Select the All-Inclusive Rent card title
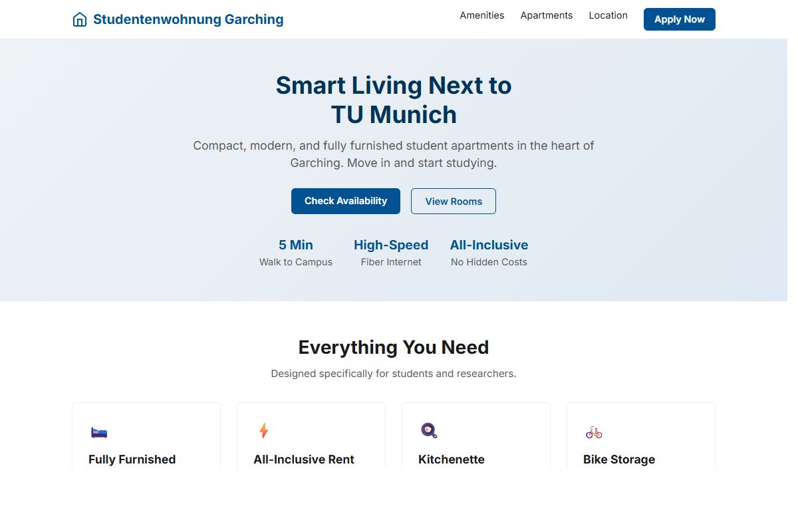This screenshot has height=532, width=798. [x=304, y=460]
